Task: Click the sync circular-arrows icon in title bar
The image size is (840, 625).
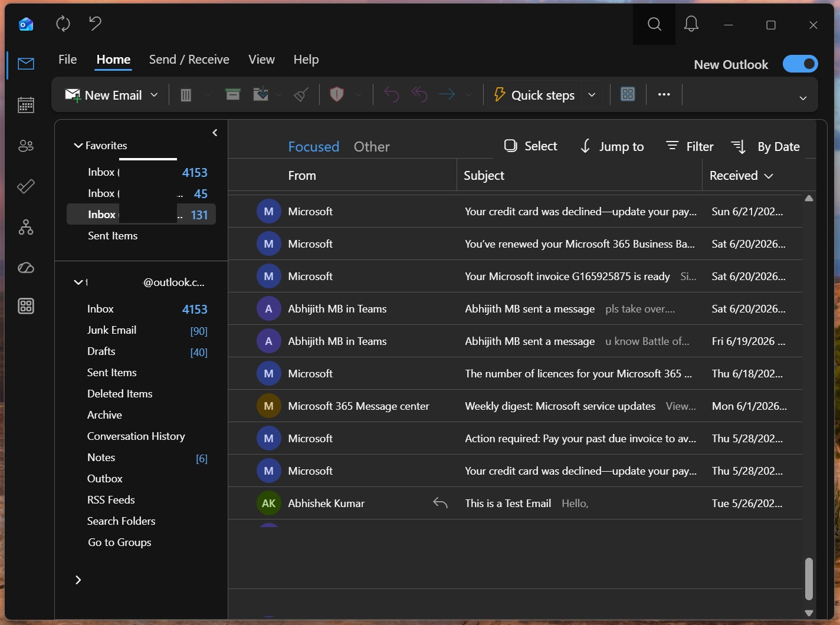Action: click(x=63, y=24)
